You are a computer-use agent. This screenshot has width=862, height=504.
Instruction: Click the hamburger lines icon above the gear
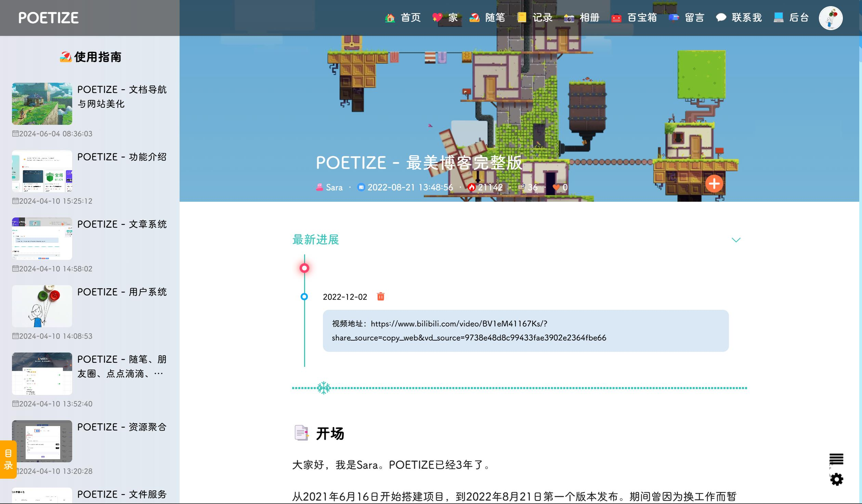(836, 459)
